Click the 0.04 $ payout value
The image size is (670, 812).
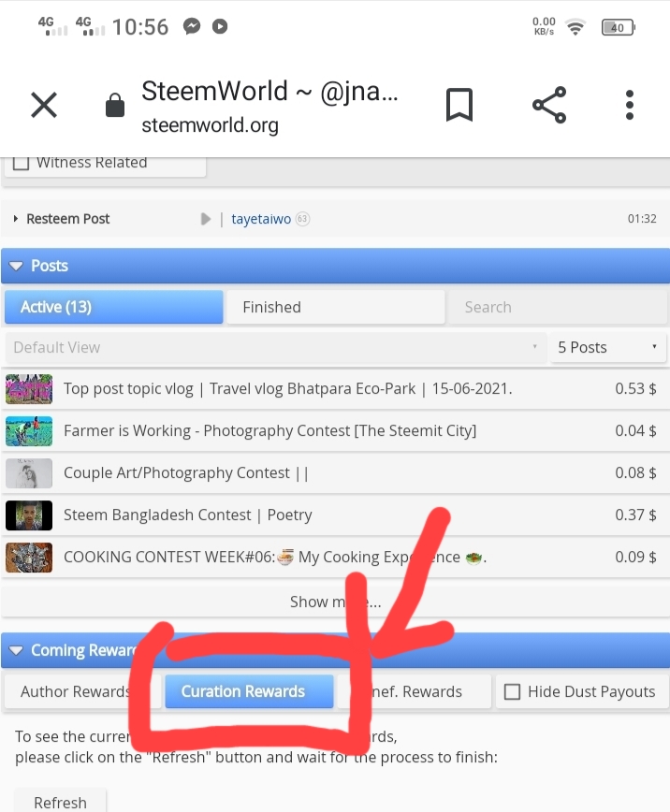click(x=635, y=431)
